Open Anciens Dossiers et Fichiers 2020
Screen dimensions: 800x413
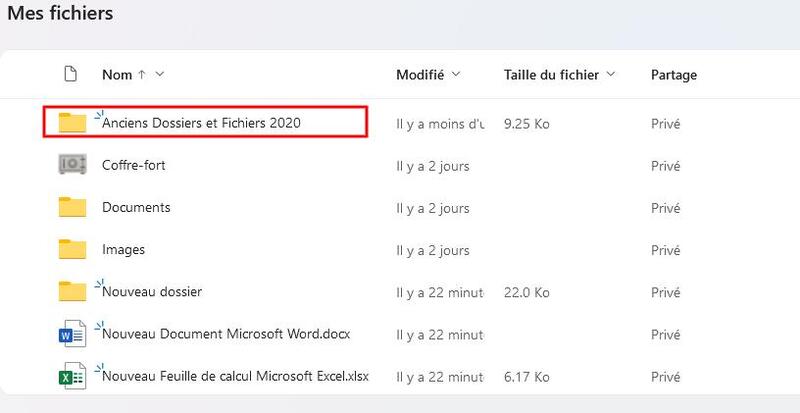pos(201,123)
